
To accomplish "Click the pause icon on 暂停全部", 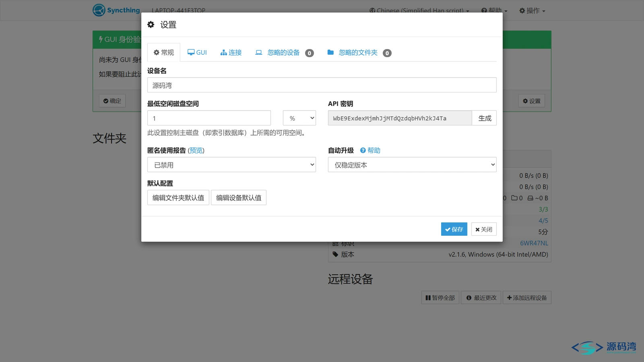I will (428, 298).
